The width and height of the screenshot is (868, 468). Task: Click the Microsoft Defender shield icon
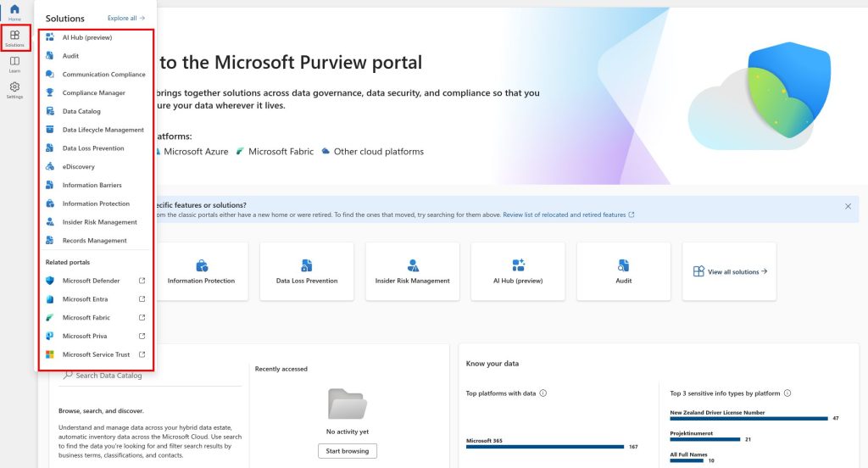point(50,281)
